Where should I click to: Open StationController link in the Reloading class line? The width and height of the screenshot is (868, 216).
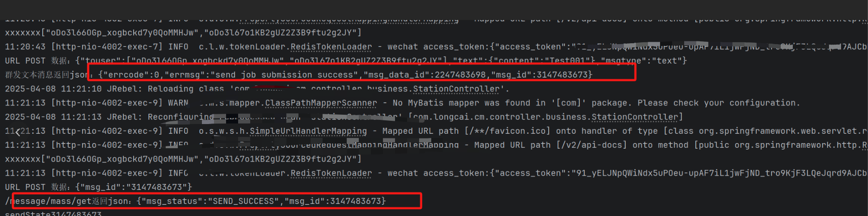(x=456, y=89)
